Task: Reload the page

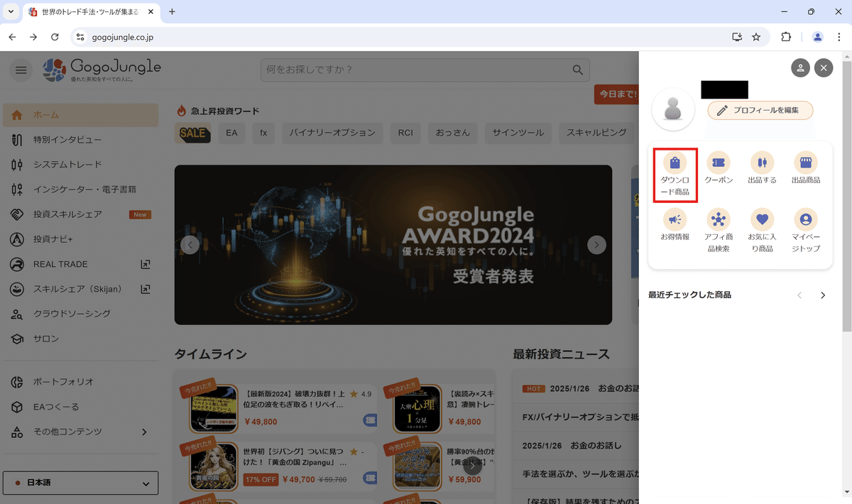Action: click(55, 37)
